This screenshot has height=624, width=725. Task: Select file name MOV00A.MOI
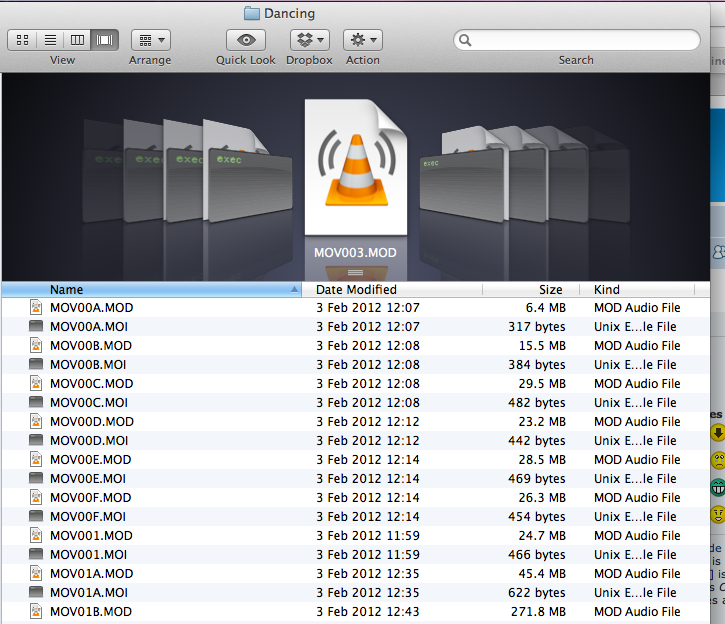(x=89, y=327)
